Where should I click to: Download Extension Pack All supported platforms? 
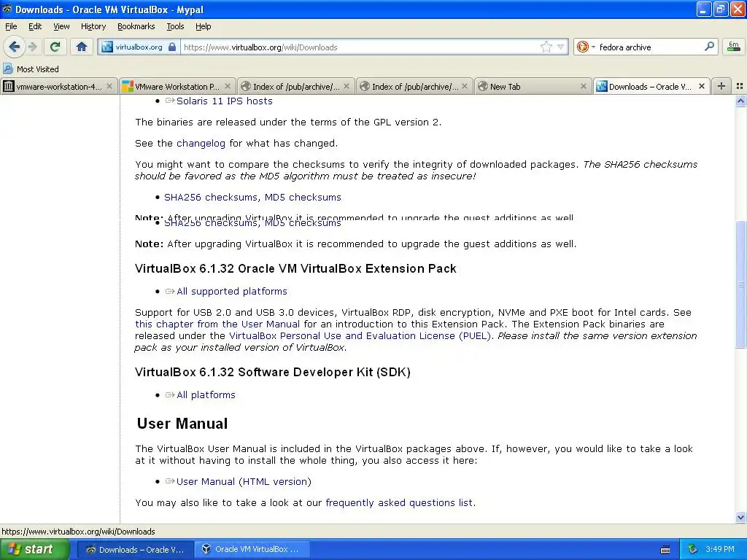(231, 292)
